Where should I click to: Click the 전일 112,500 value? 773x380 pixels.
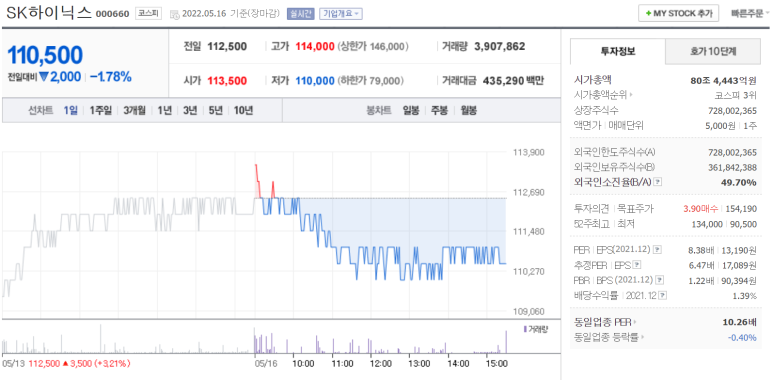pyautogui.click(x=227, y=47)
